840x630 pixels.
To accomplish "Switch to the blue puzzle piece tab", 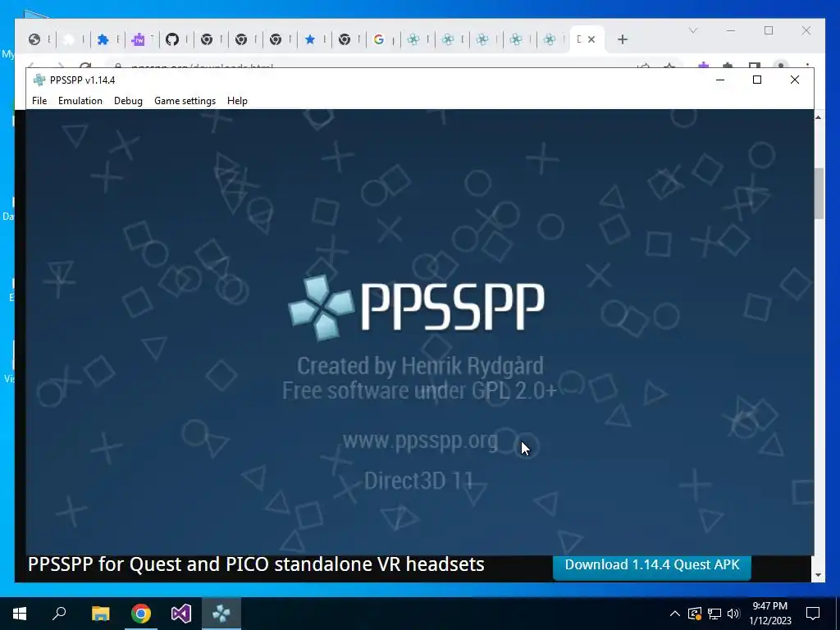I will pyautogui.click(x=103, y=39).
